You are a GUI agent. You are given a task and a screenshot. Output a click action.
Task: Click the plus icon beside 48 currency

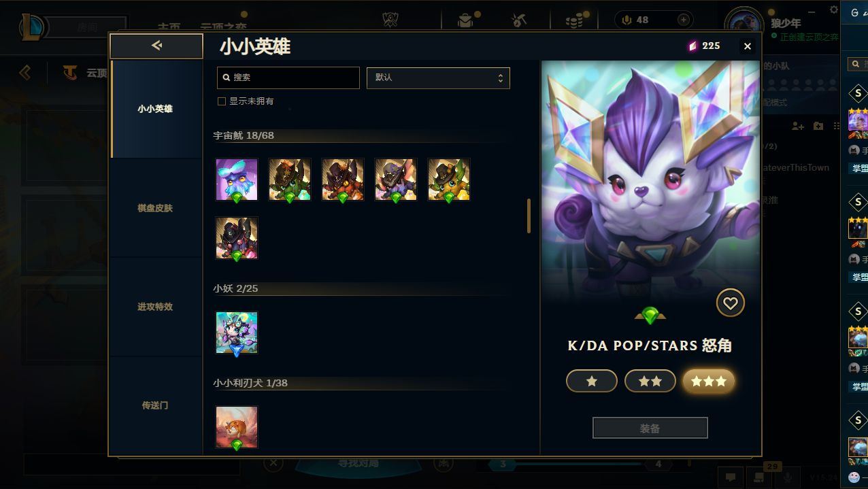(684, 20)
